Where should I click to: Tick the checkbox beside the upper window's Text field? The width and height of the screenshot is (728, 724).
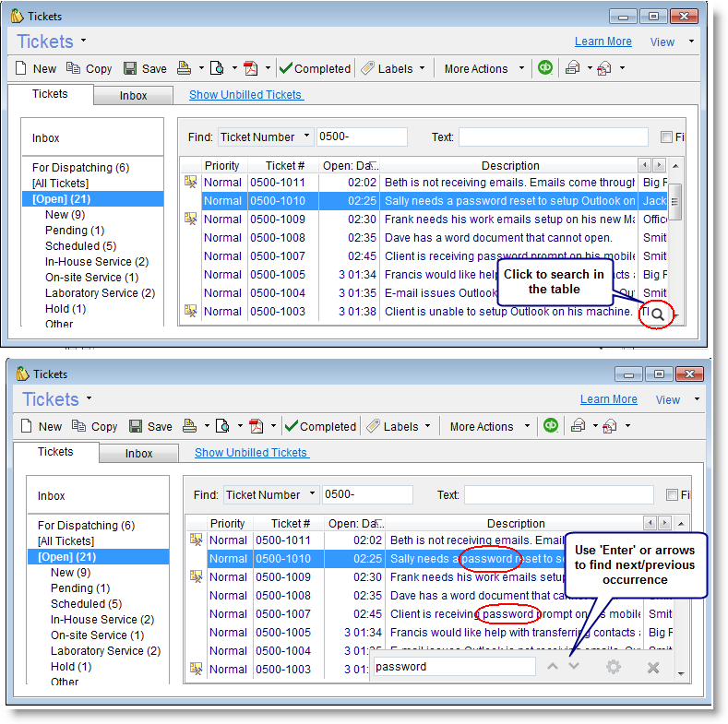(x=666, y=137)
